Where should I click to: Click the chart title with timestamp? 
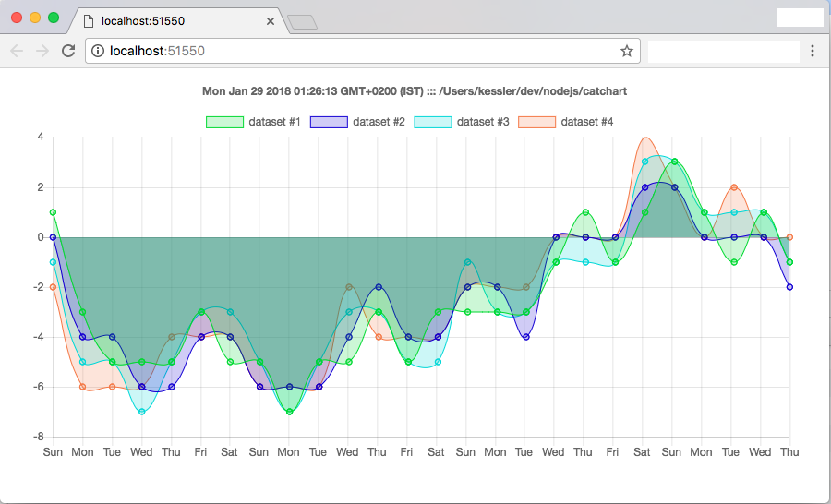[415, 91]
